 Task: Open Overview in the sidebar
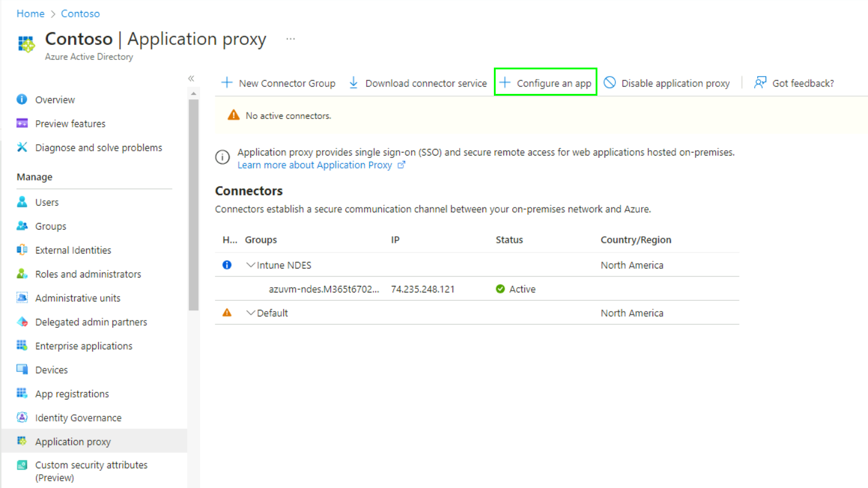(x=54, y=100)
